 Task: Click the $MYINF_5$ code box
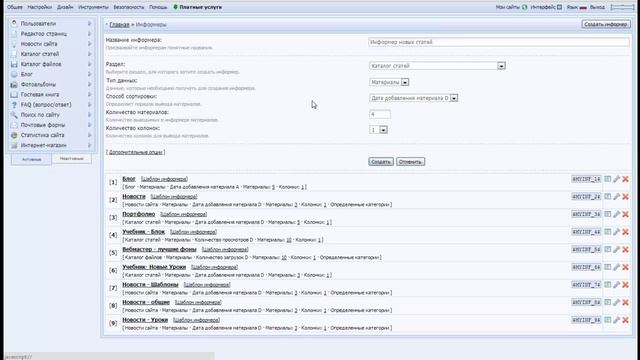click(x=586, y=249)
